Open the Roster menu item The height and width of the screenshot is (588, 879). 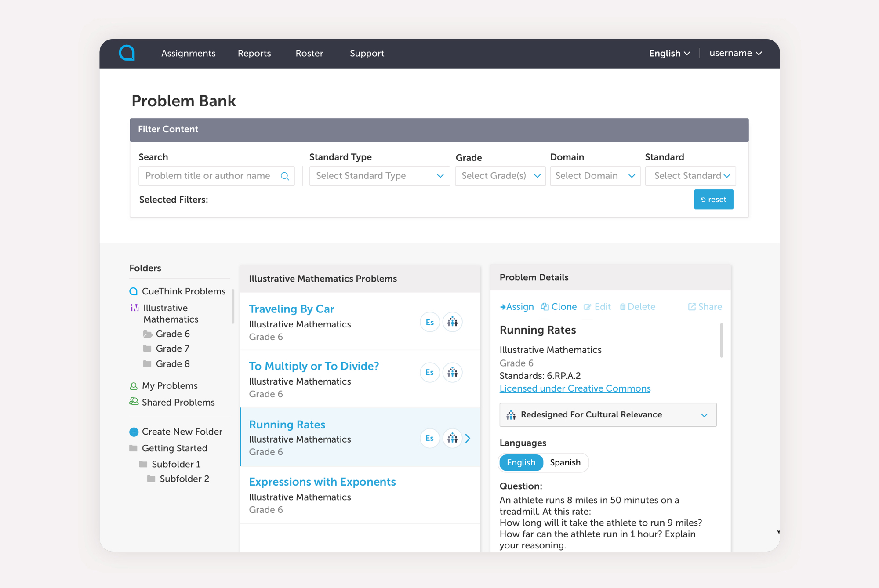coord(309,53)
